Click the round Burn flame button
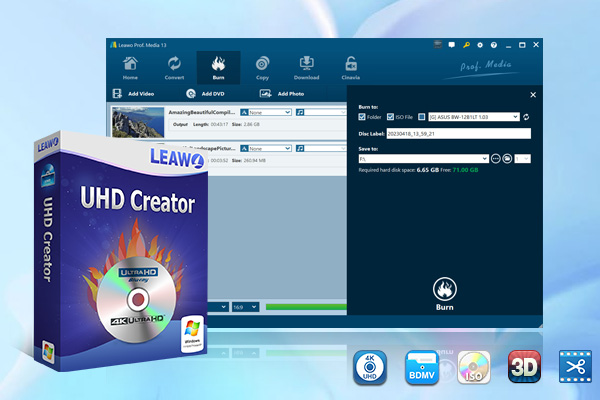The height and width of the screenshot is (400, 600). [445, 289]
